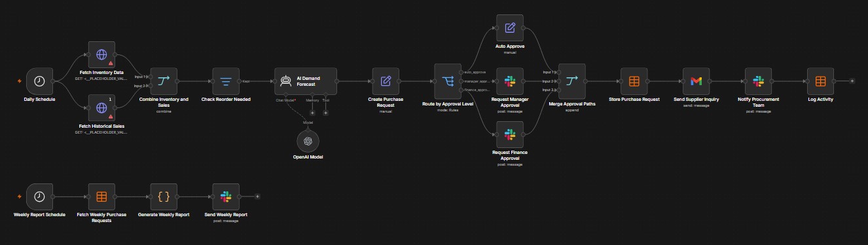Click the 'Merge Approval Paths' label

tap(572, 104)
